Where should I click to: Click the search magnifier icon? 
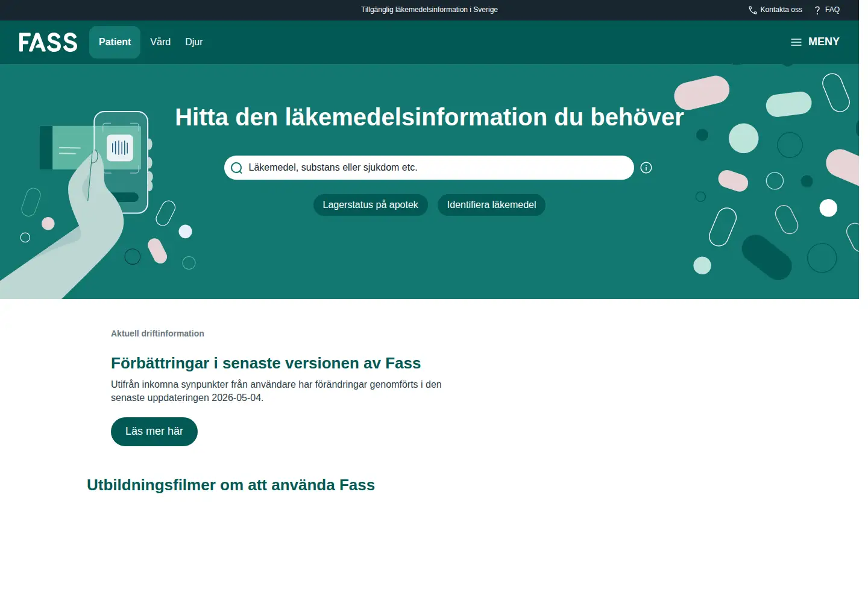coord(236,168)
